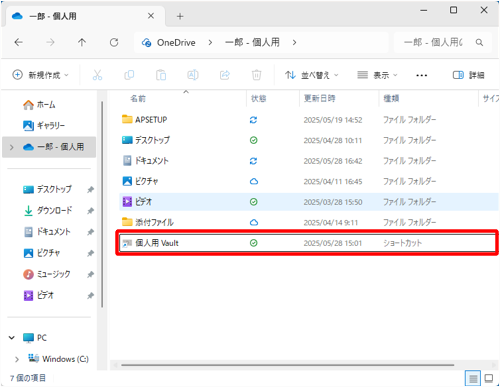
Task: Sort by 更新日時 column header
Action: coord(319,98)
